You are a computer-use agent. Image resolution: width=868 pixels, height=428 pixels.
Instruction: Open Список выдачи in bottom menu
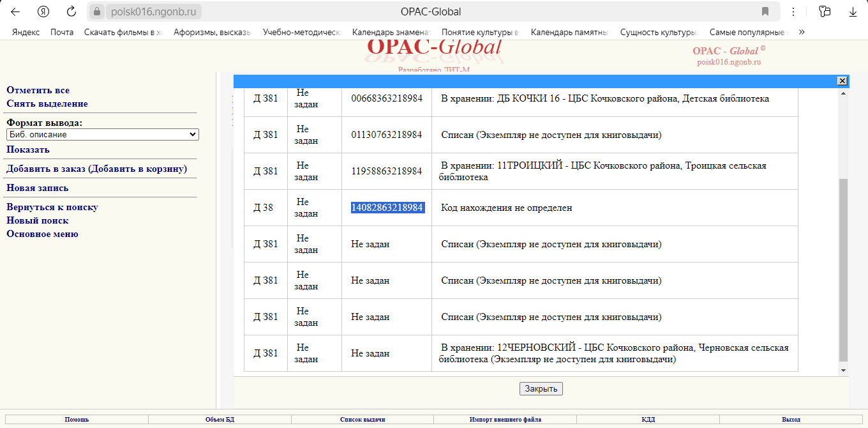tap(363, 420)
